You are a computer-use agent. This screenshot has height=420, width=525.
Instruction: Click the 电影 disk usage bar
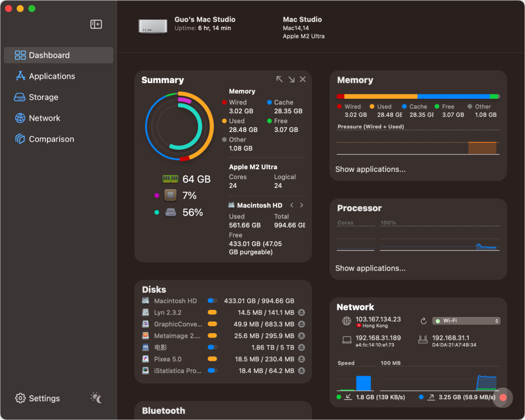click(x=212, y=347)
